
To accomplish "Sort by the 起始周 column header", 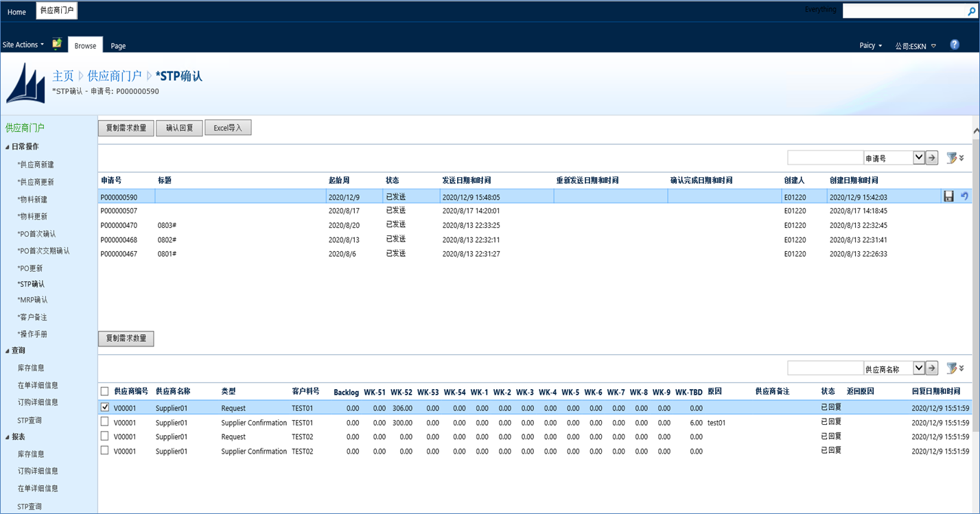I will pos(339,180).
